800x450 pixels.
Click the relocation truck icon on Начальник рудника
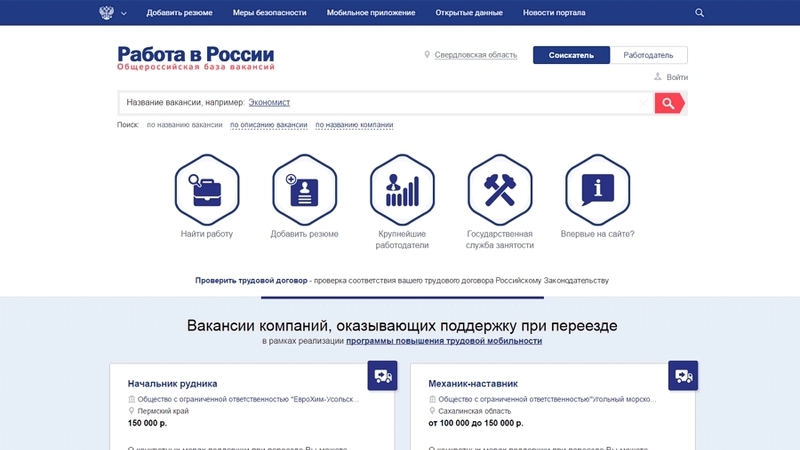coord(382,376)
